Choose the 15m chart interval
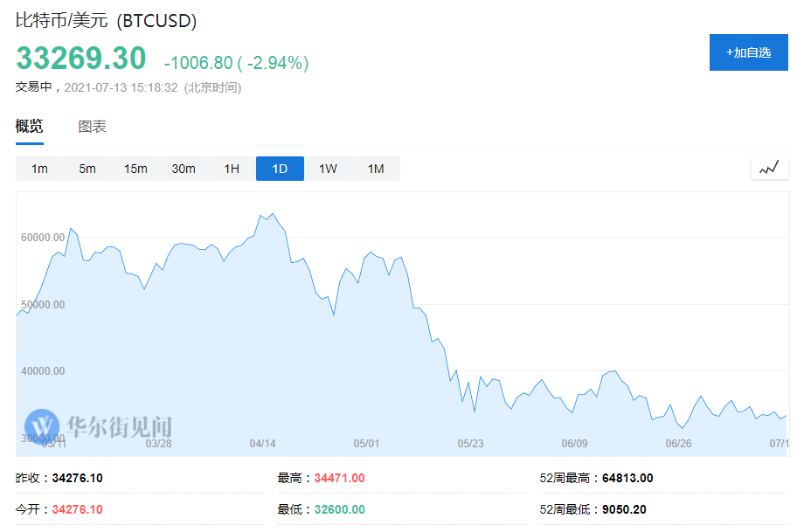The height and width of the screenshot is (532, 804). [x=135, y=169]
